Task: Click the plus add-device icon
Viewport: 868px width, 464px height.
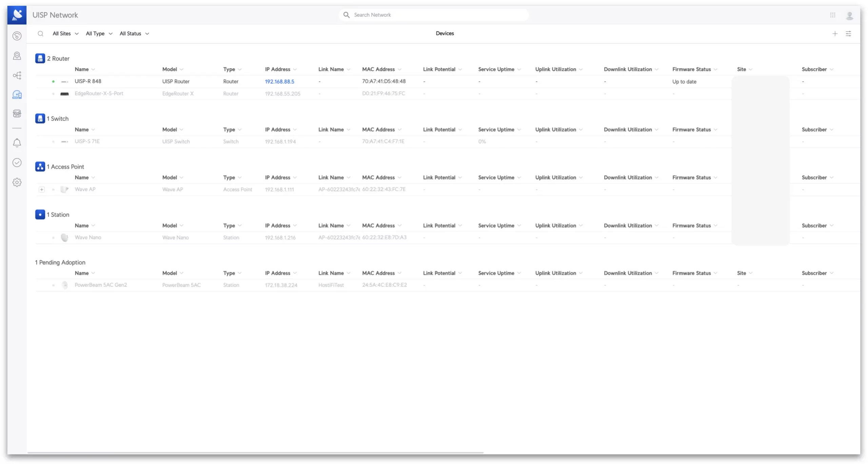Action: 835,34
